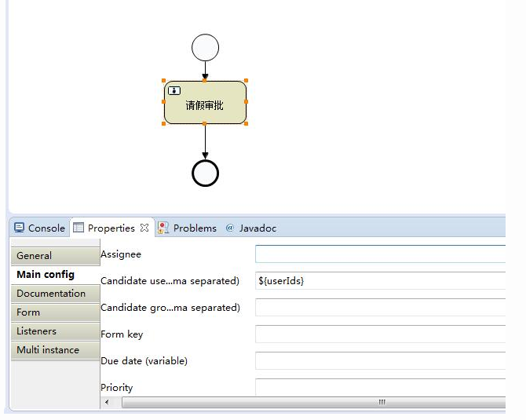Open the Problems tab
This screenshot has width=526, height=420.
tap(187, 228)
